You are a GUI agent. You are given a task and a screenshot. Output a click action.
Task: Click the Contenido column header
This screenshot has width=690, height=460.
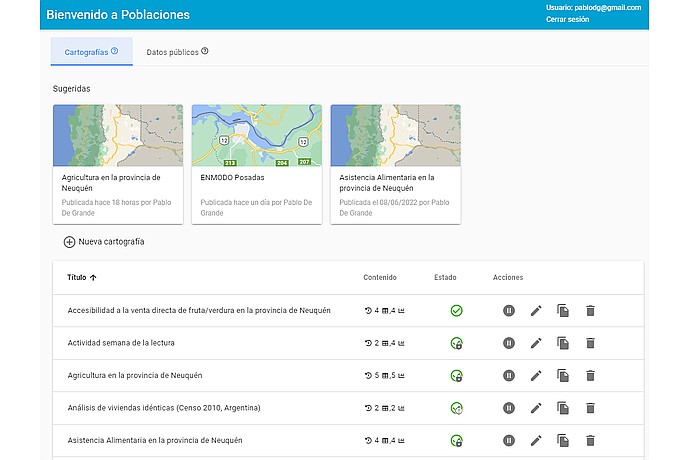380,277
